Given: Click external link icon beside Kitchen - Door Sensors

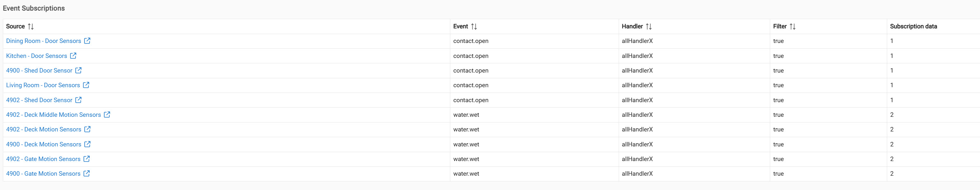Looking at the screenshot, I should (73, 55).
